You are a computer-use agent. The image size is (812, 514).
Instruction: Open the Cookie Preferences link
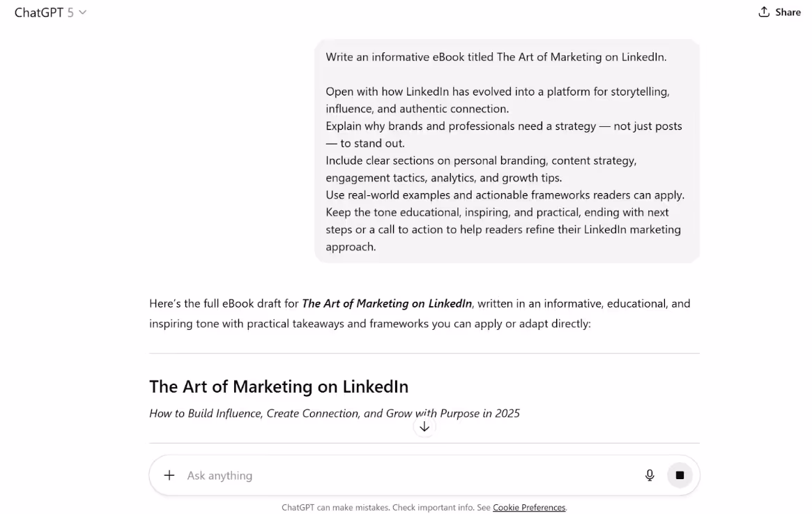529,508
